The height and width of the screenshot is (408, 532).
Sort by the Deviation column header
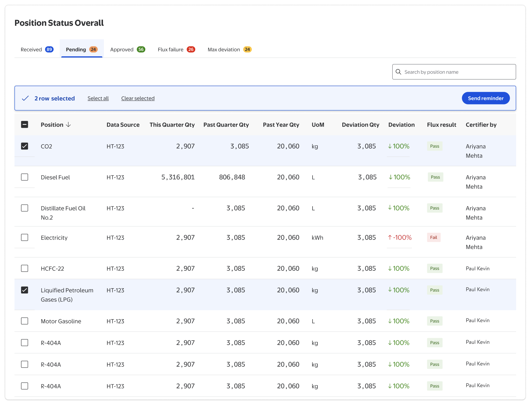(x=401, y=125)
